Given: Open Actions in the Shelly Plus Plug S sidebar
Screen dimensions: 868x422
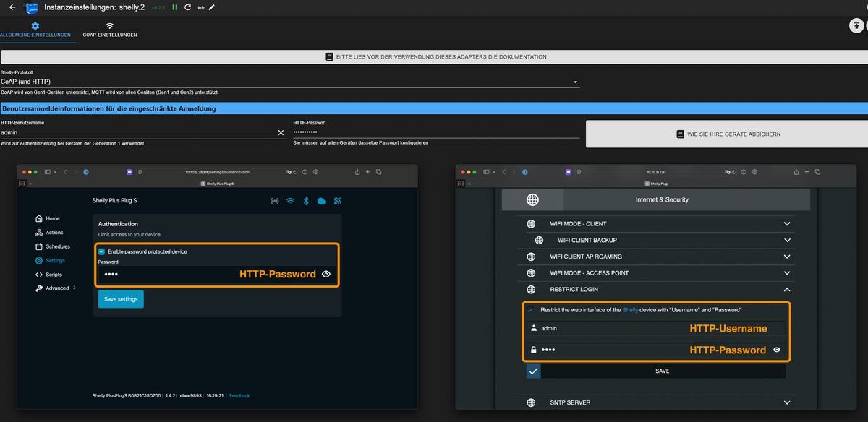Looking at the screenshot, I should pos(49,233).
